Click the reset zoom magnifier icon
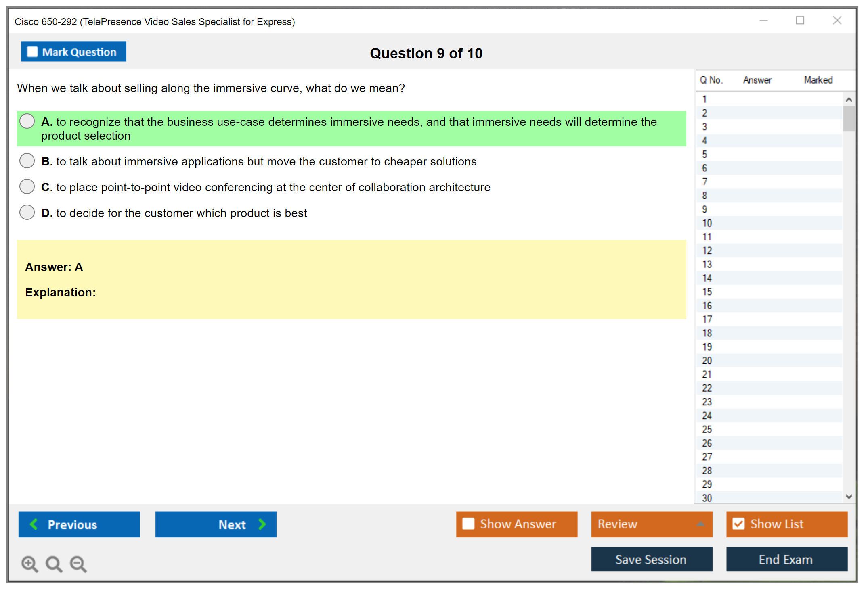The image size is (868, 593). point(54,564)
